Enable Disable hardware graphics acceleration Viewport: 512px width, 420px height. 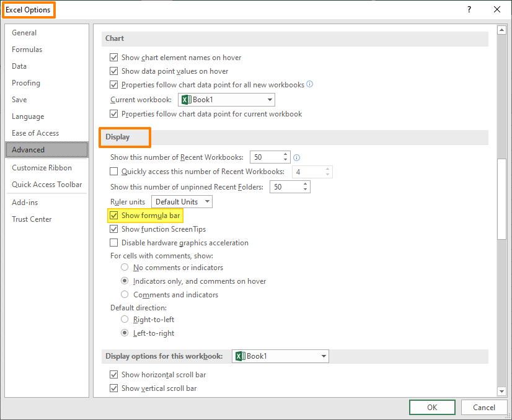coord(114,242)
